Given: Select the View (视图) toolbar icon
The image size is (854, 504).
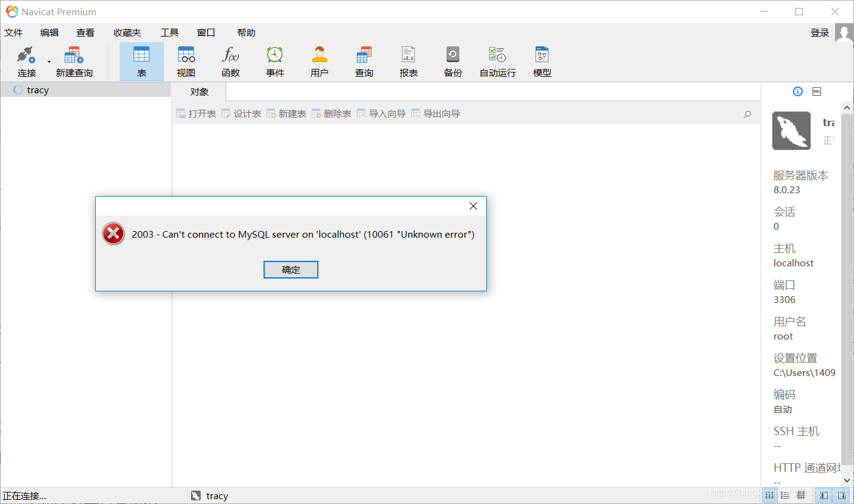Looking at the screenshot, I should click(186, 62).
